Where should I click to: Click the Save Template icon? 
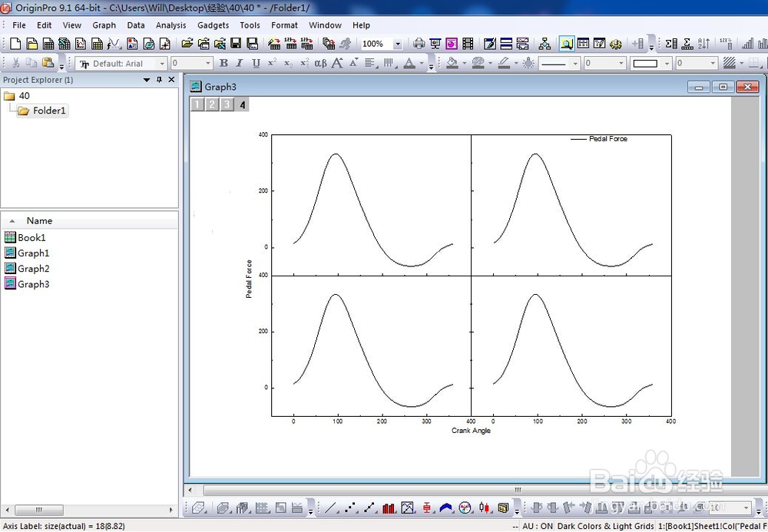point(252,44)
